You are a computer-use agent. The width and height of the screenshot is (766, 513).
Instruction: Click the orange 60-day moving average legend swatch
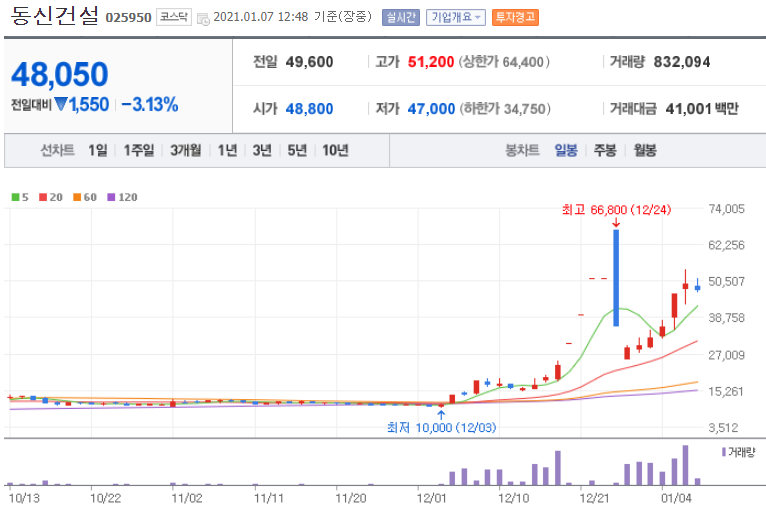pyautogui.click(x=77, y=197)
